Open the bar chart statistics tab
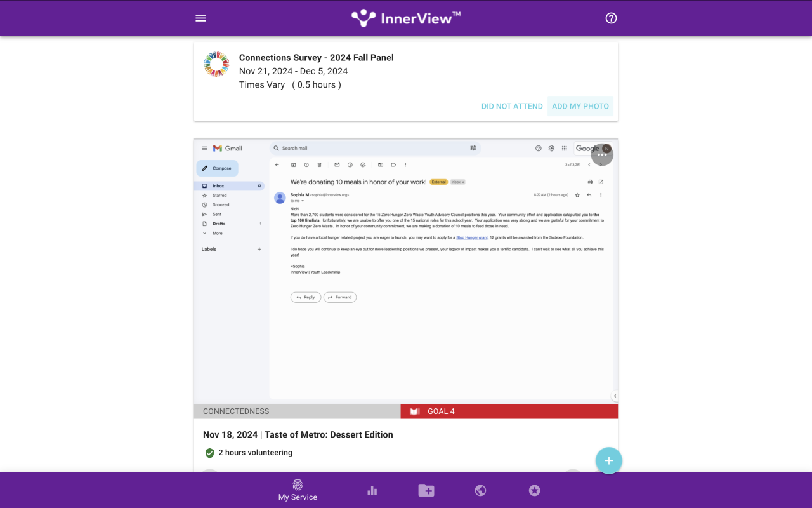The image size is (812, 508). pyautogui.click(x=372, y=490)
